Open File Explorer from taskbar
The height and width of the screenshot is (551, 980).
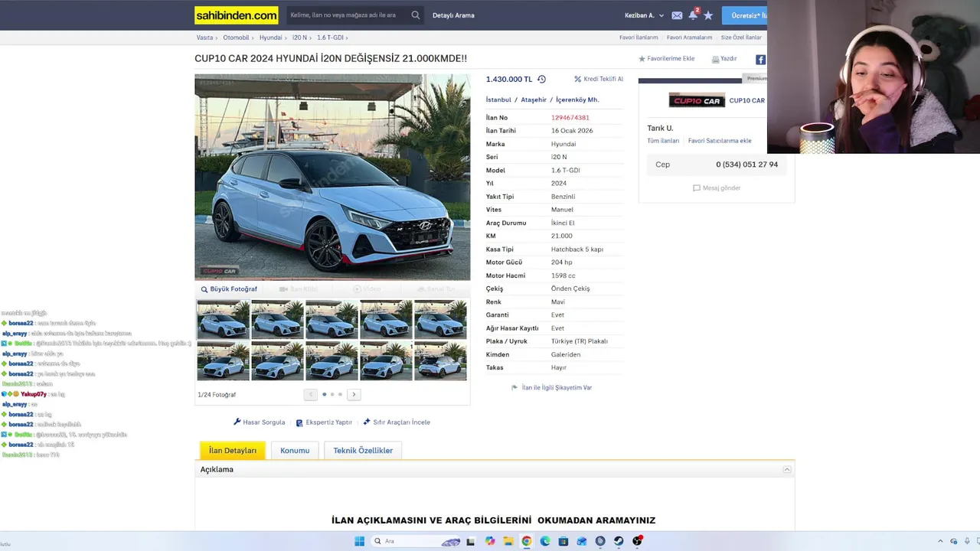coord(508,541)
